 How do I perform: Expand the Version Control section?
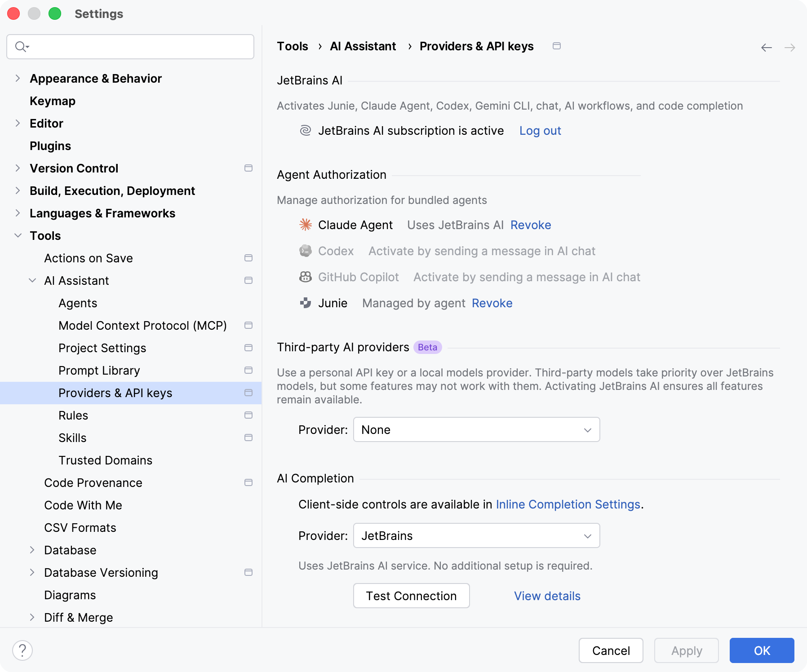pos(18,168)
